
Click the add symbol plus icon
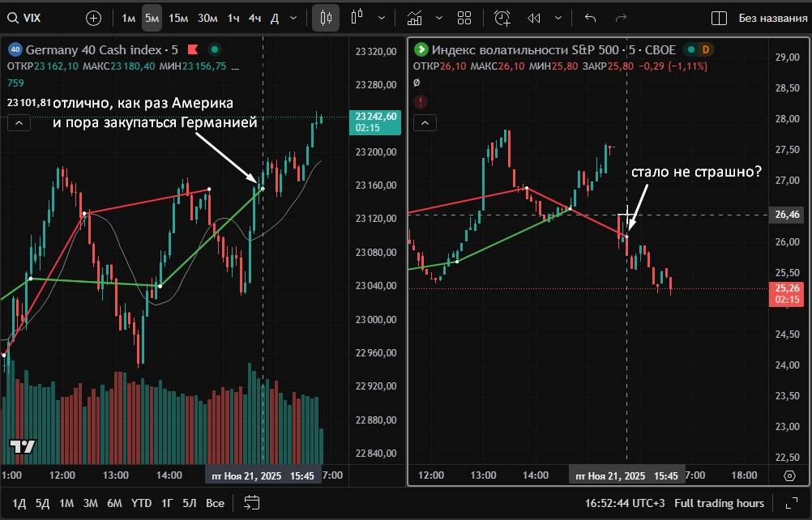(93, 18)
